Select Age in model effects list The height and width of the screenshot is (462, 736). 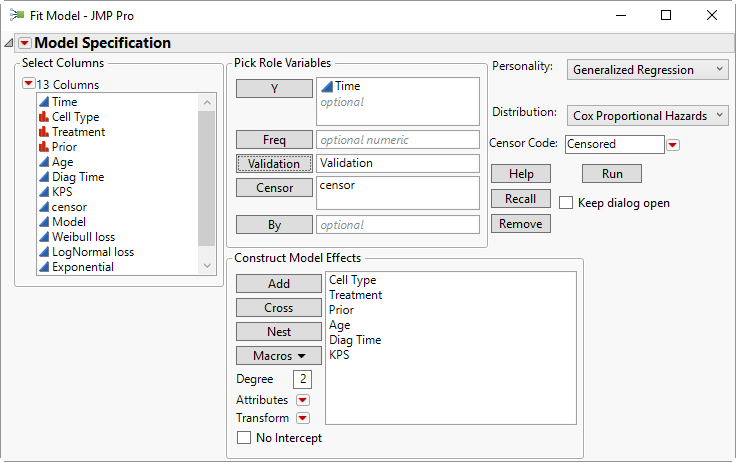pos(339,325)
